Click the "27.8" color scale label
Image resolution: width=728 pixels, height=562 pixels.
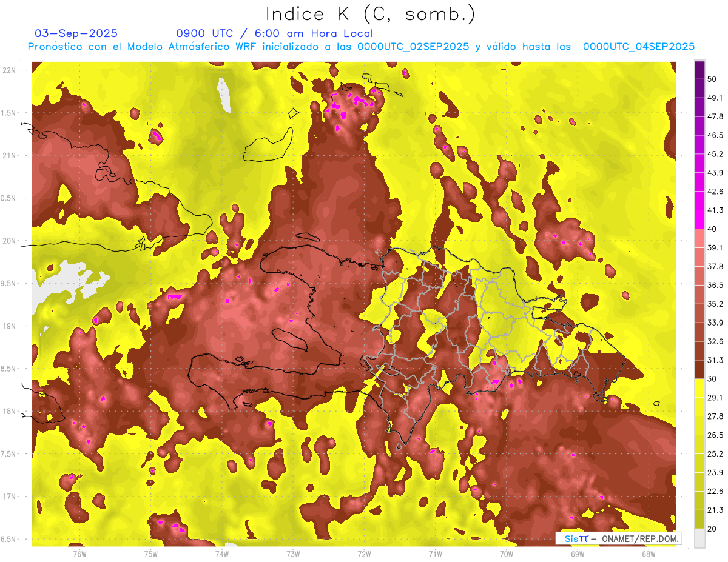(x=715, y=416)
